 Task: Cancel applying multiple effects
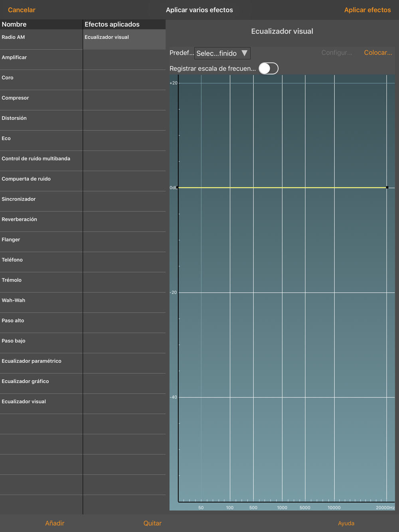pyautogui.click(x=22, y=10)
